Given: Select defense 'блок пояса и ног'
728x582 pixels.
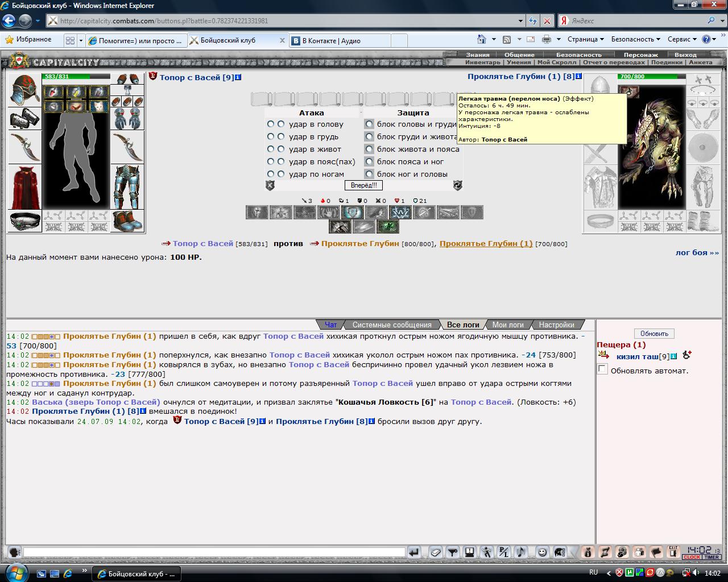Looking at the screenshot, I should (x=370, y=161).
